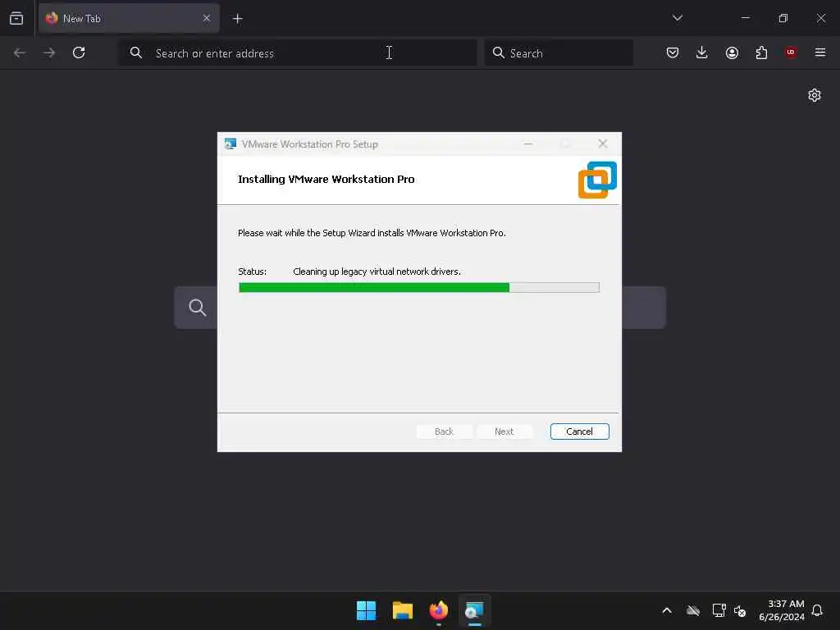Screen dimensions: 840x630
Task: Click the muted volume tray icon
Action: pos(740,610)
